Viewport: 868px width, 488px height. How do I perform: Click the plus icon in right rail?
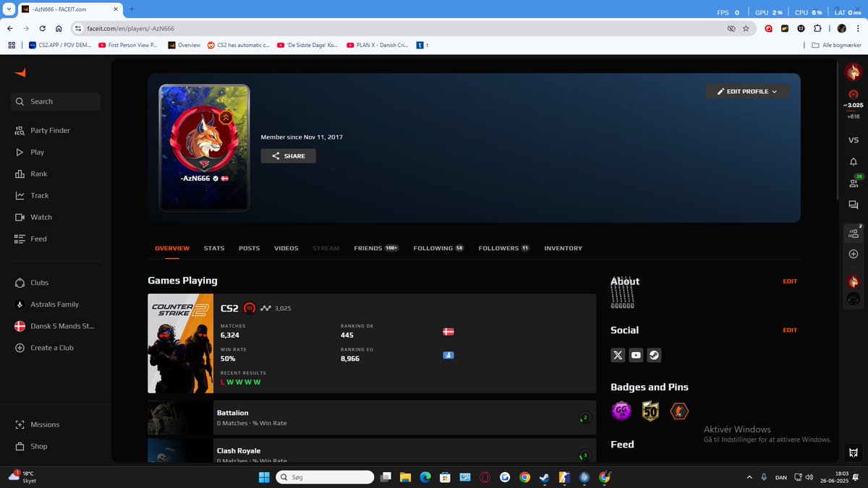pyautogui.click(x=854, y=254)
